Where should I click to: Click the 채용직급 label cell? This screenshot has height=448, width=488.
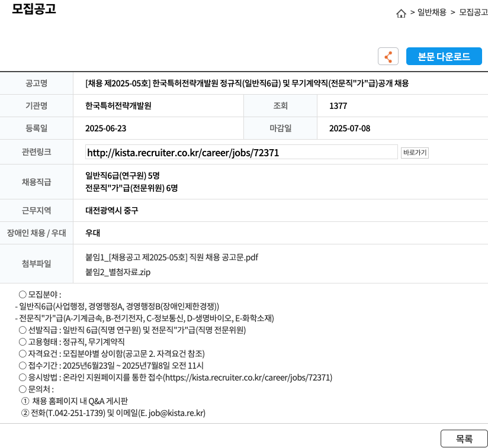pos(36,182)
